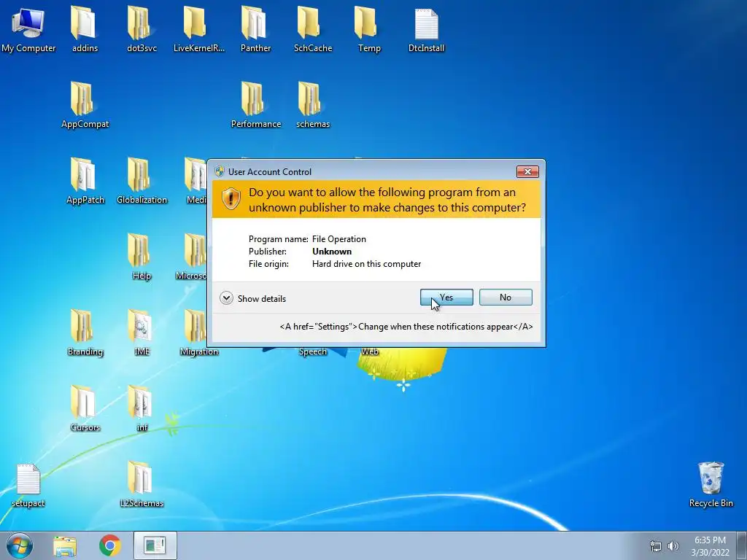The height and width of the screenshot is (560, 747).
Task: Click the program name File Operation
Action: coord(339,239)
